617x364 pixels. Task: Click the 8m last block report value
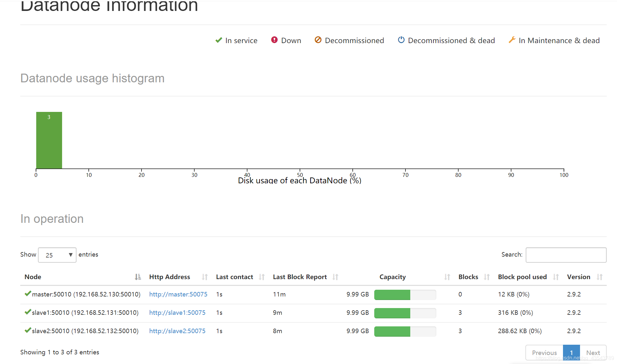277,331
